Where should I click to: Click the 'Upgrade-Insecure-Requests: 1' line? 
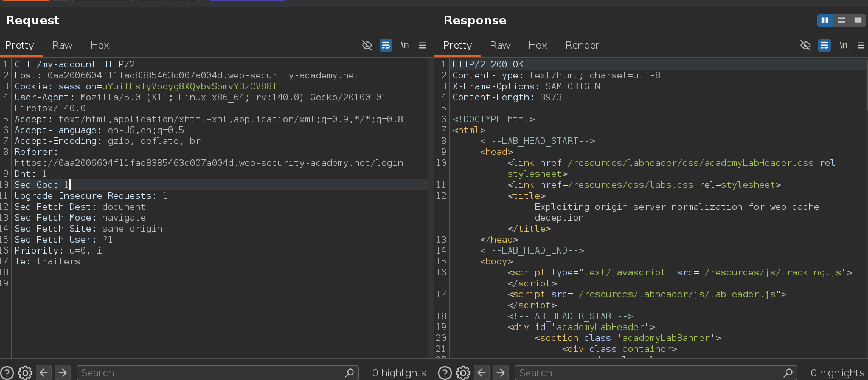click(x=91, y=196)
